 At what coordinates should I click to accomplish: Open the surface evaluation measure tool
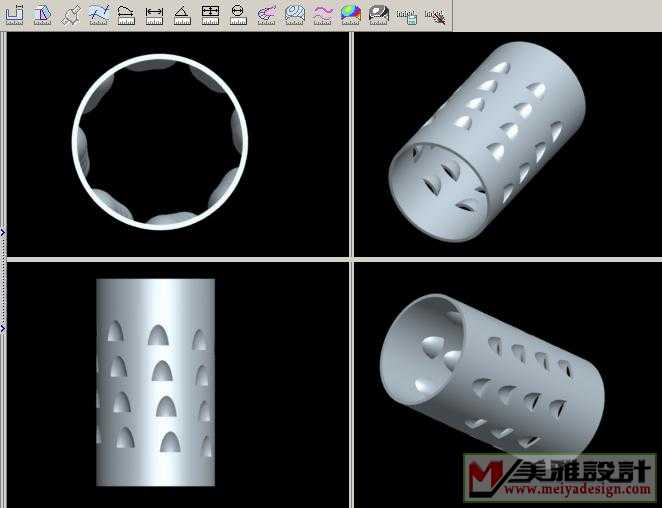(42, 15)
